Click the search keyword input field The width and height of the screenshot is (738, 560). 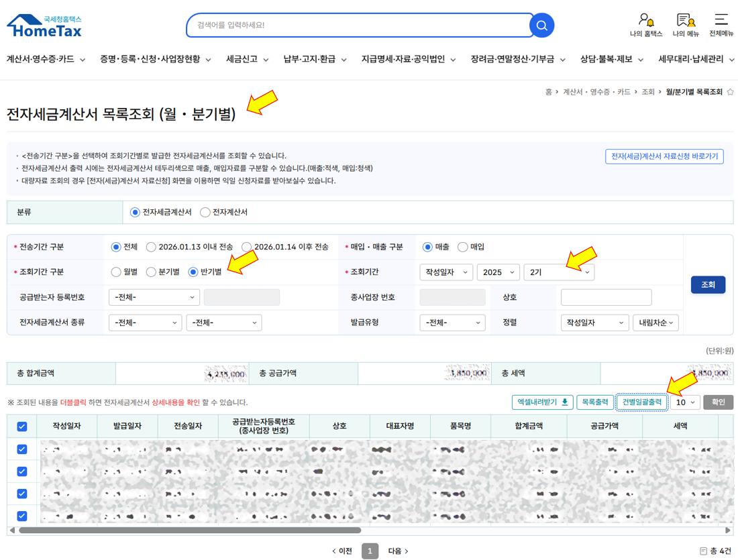point(360,25)
